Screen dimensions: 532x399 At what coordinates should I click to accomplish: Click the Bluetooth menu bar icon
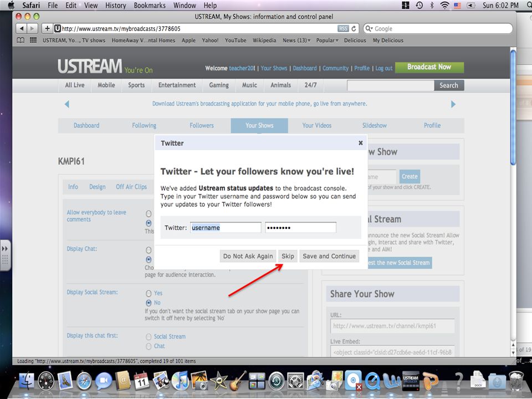coord(432,5)
